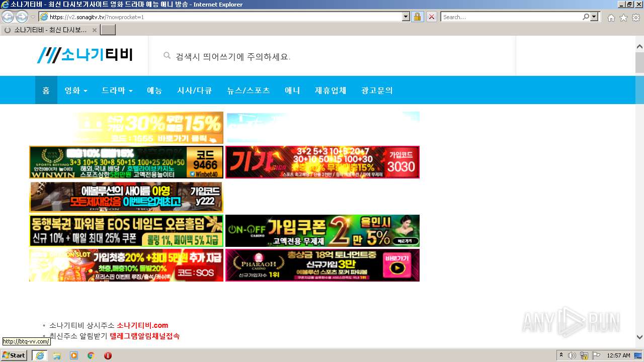The image size is (644, 362).
Task: Open the Tools gear icon
Action: coord(636,17)
